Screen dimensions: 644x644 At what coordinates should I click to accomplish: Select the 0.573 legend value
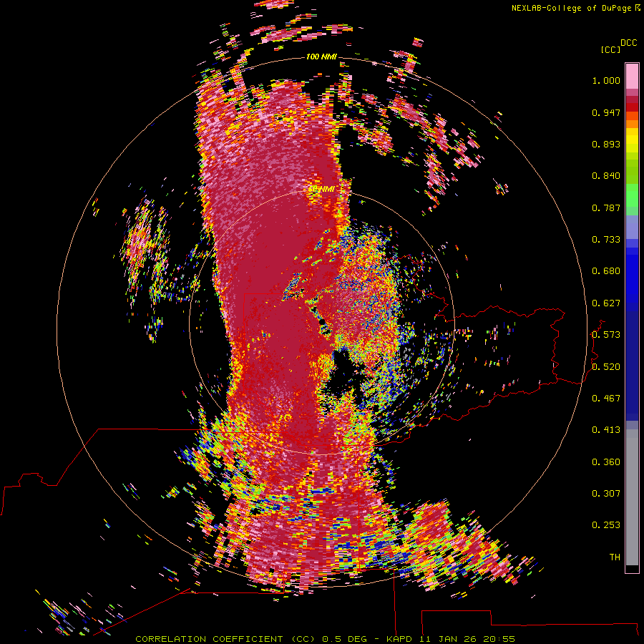(x=606, y=335)
